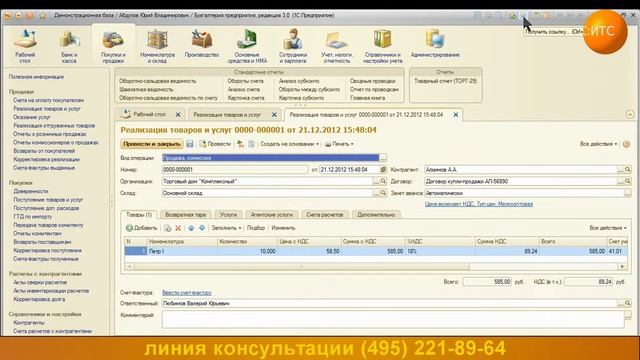Move row down with blue arrow
Viewport: 640px width, 360px height.
click(202, 228)
